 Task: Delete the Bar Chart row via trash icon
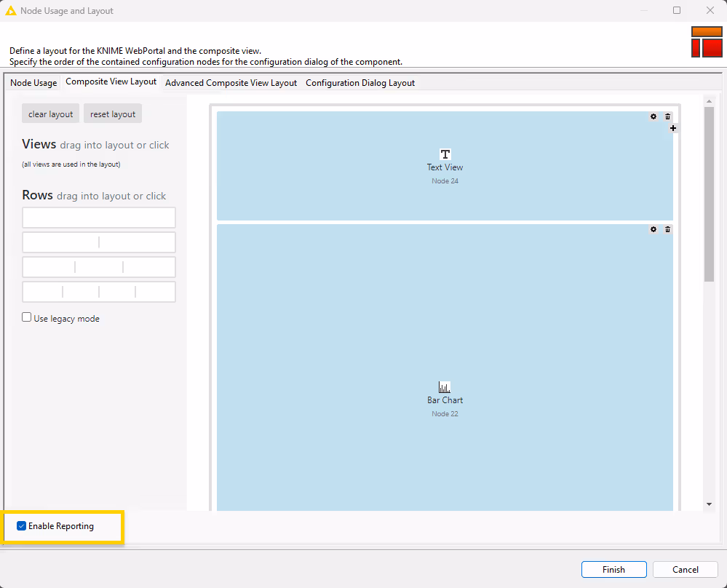click(x=667, y=229)
